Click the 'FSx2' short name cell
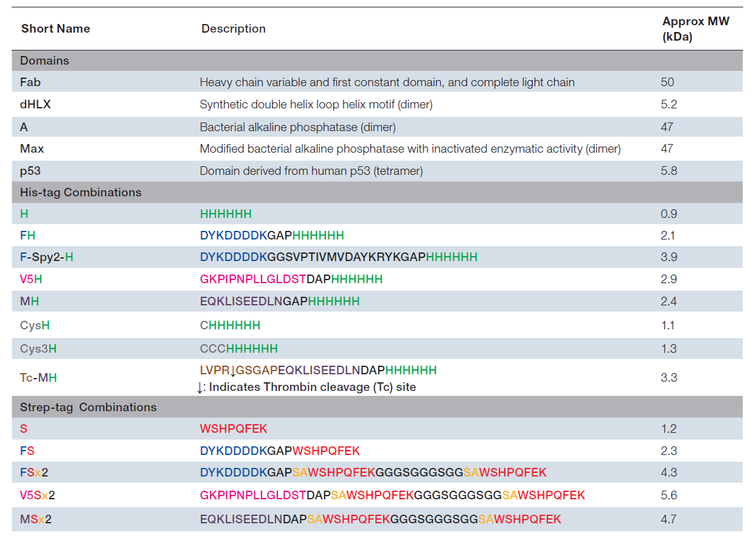This screenshot has height=543, width=756. [x=33, y=473]
